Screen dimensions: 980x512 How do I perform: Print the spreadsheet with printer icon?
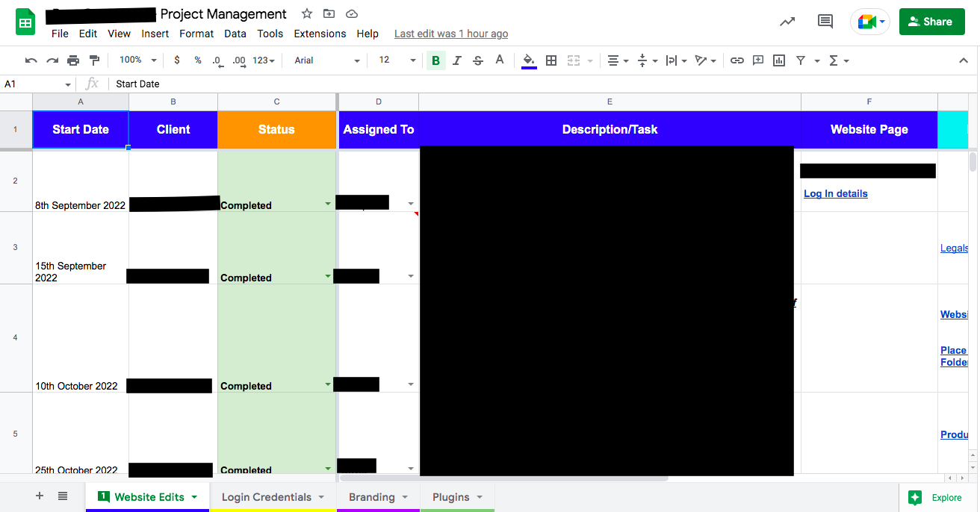[73, 60]
